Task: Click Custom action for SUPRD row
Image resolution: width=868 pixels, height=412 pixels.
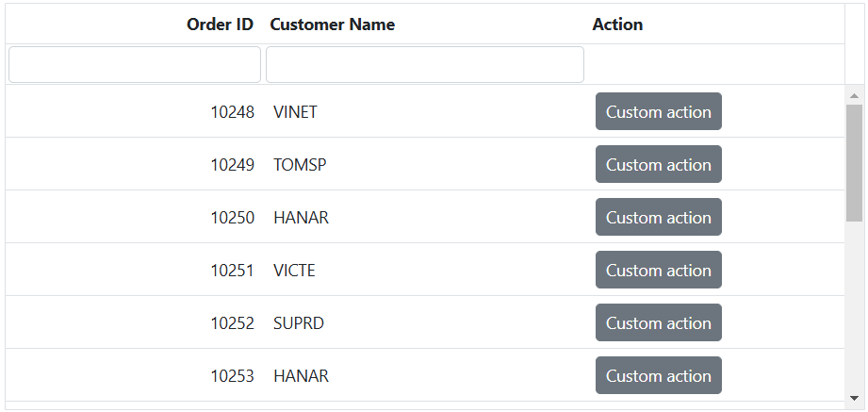Action: [x=658, y=322]
